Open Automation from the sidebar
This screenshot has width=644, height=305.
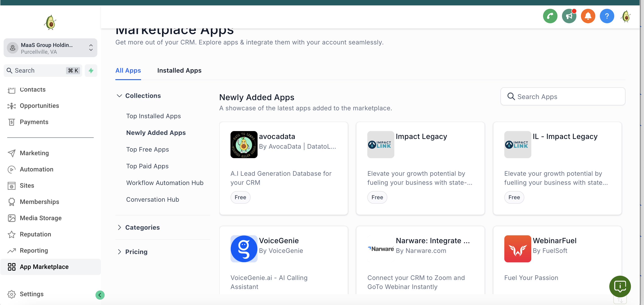(37, 169)
